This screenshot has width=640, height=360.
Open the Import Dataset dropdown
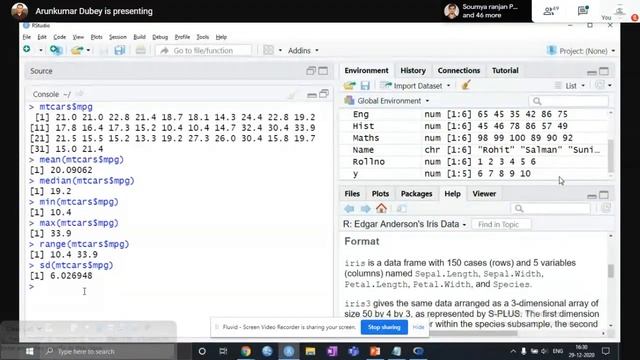click(x=416, y=86)
